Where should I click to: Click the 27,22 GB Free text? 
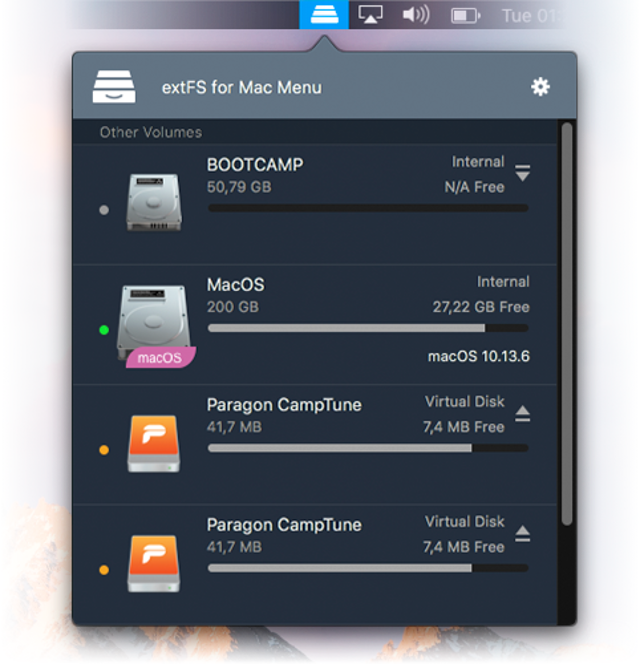481,307
